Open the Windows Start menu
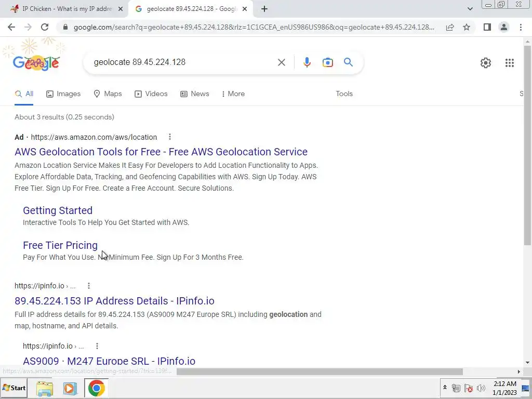The width and height of the screenshot is (532, 399). pos(14,388)
